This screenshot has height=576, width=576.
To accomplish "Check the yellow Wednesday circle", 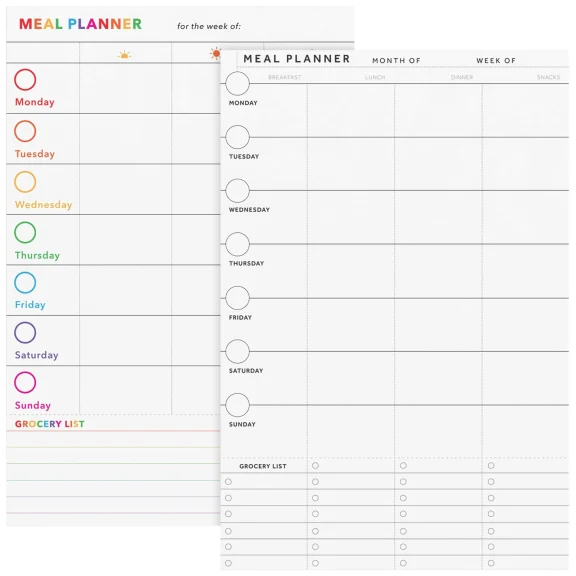I will [x=25, y=182].
